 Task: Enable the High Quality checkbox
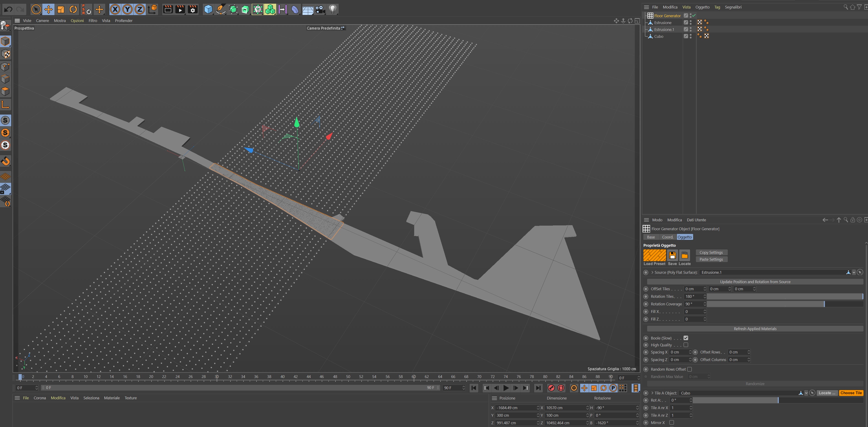[x=686, y=345]
